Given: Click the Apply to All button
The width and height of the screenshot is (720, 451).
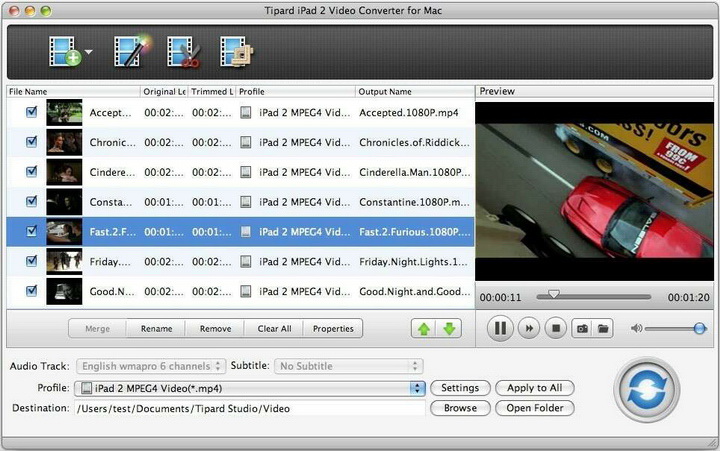Looking at the screenshot, I should [x=534, y=388].
